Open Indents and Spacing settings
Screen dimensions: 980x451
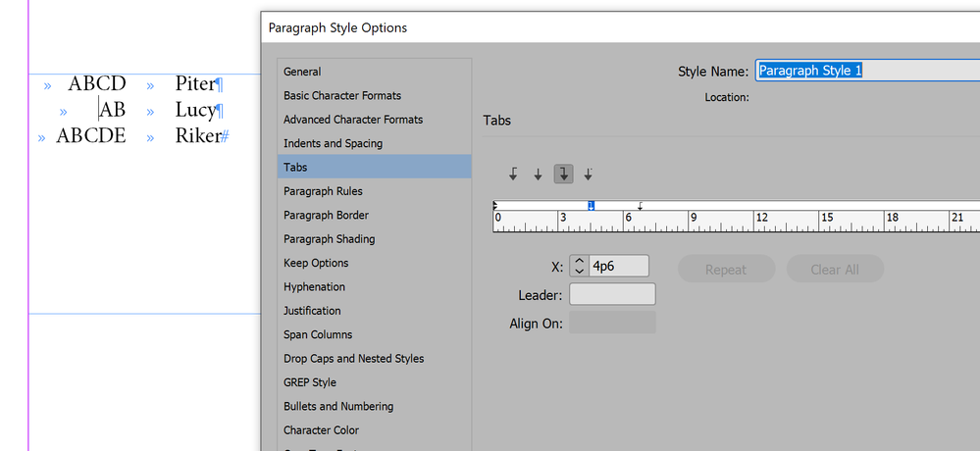333,143
